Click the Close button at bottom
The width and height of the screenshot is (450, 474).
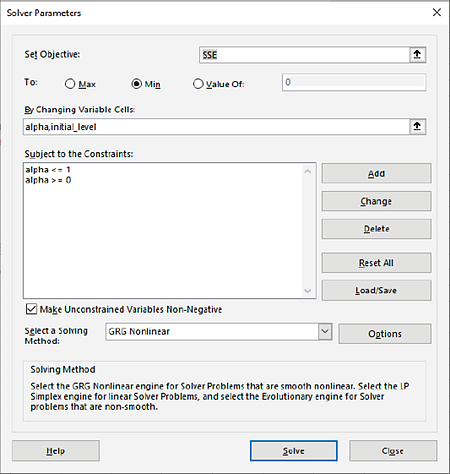click(393, 451)
